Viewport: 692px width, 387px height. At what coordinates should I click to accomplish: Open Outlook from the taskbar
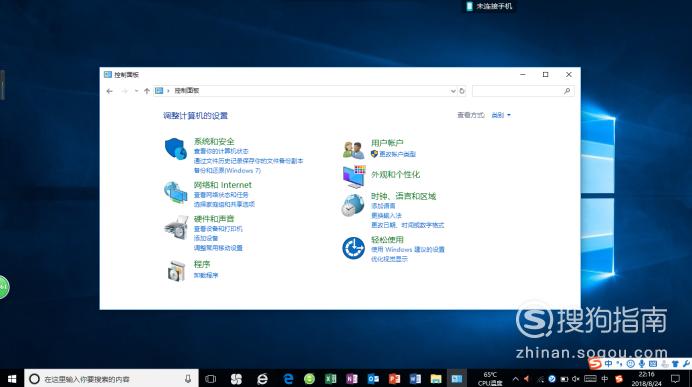(x=373, y=379)
